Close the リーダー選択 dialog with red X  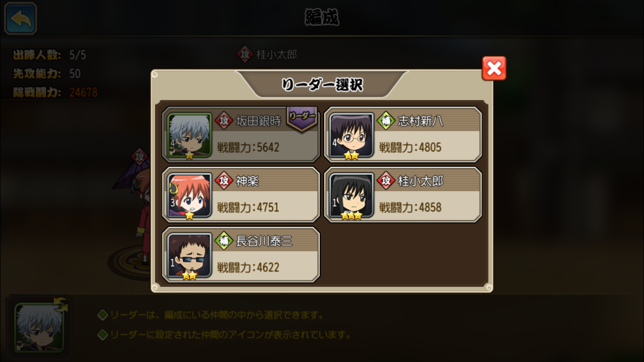(494, 68)
